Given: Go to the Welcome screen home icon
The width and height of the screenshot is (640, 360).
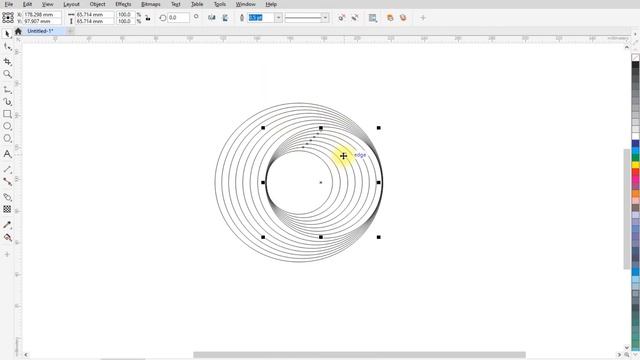Looking at the screenshot, I should pos(18,31).
